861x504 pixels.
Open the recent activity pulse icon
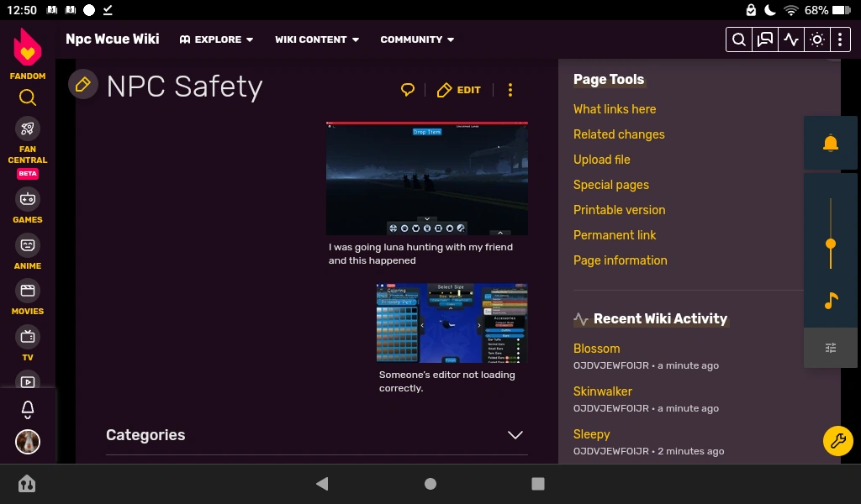pyautogui.click(x=790, y=39)
